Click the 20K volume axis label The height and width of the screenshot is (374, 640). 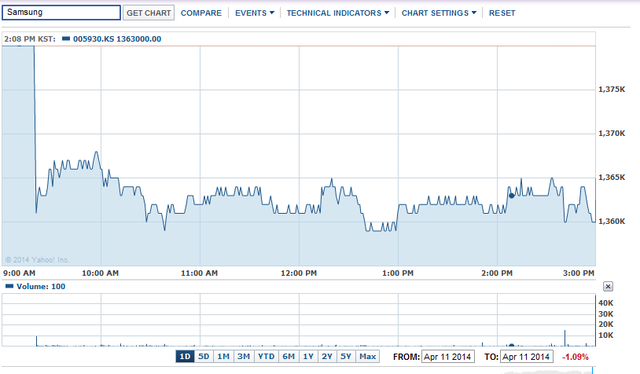606,324
